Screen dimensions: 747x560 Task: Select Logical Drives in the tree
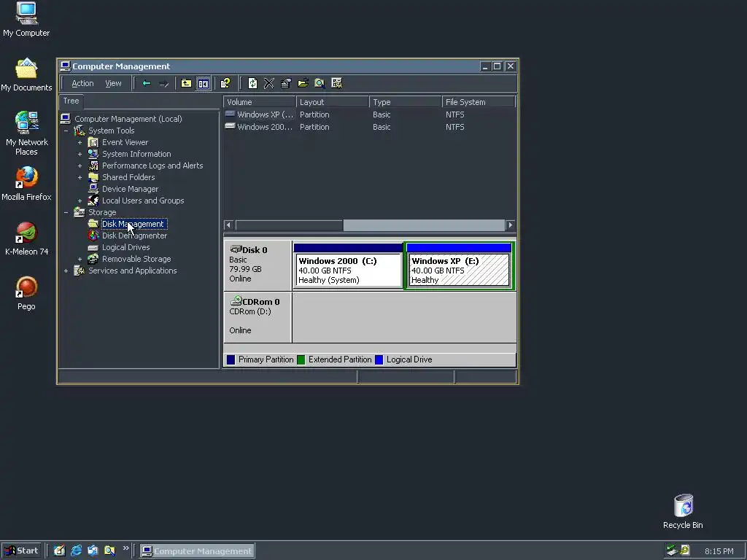click(125, 247)
